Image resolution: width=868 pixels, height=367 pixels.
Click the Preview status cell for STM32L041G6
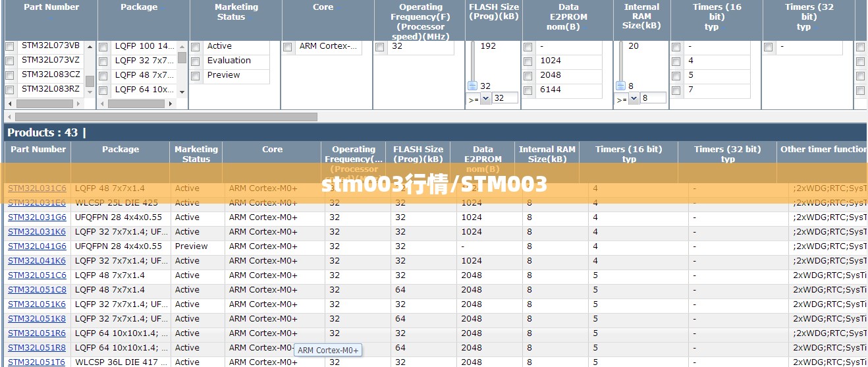(x=191, y=246)
